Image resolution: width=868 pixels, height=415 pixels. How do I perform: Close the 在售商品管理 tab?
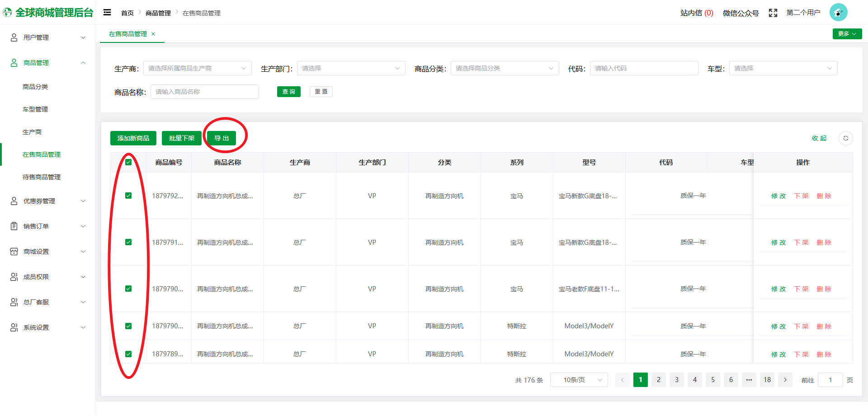153,34
